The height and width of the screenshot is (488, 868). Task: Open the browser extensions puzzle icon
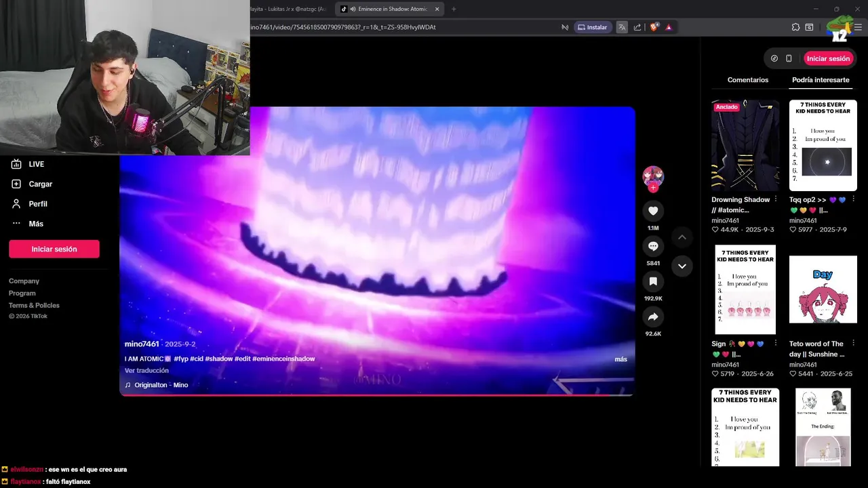coord(795,27)
